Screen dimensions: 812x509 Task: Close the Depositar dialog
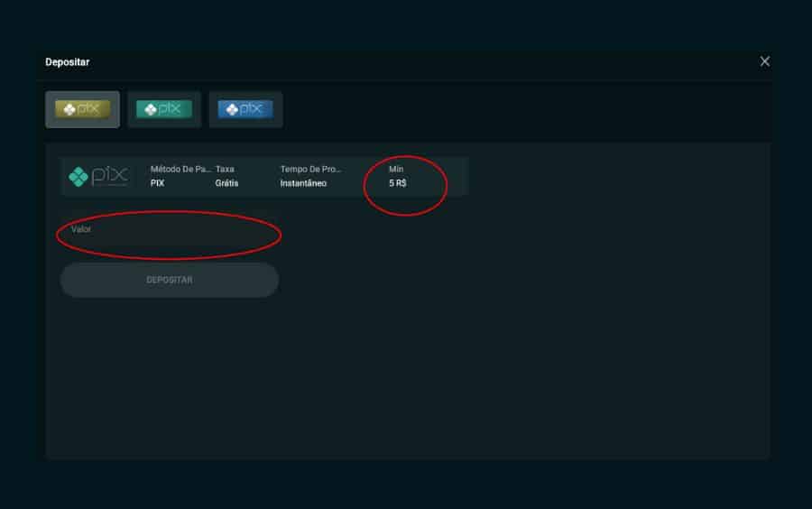point(764,61)
